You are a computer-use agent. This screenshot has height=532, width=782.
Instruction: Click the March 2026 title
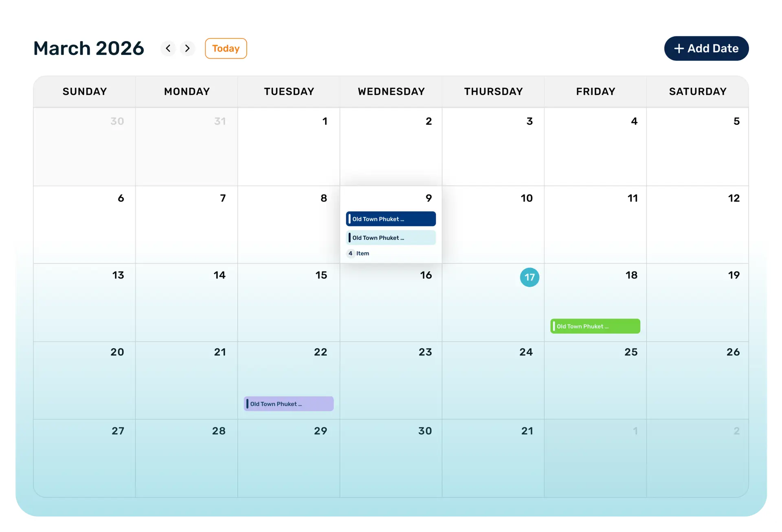tap(89, 48)
